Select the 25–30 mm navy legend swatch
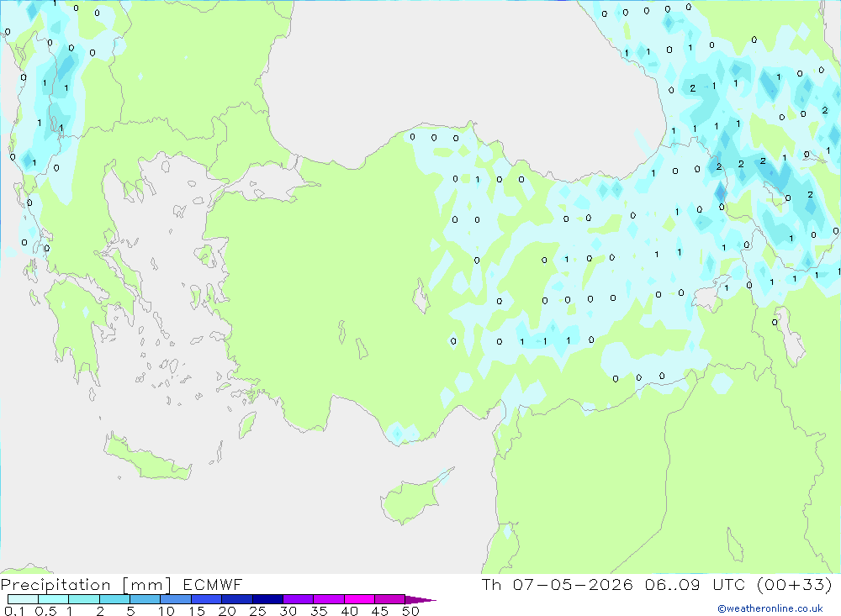The height and width of the screenshot is (616, 841). [x=267, y=599]
